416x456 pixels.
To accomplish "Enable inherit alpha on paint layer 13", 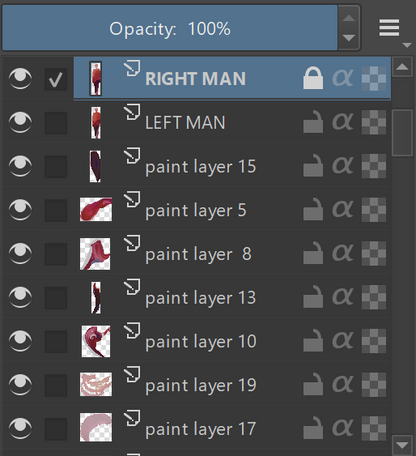I will tap(343, 297).
